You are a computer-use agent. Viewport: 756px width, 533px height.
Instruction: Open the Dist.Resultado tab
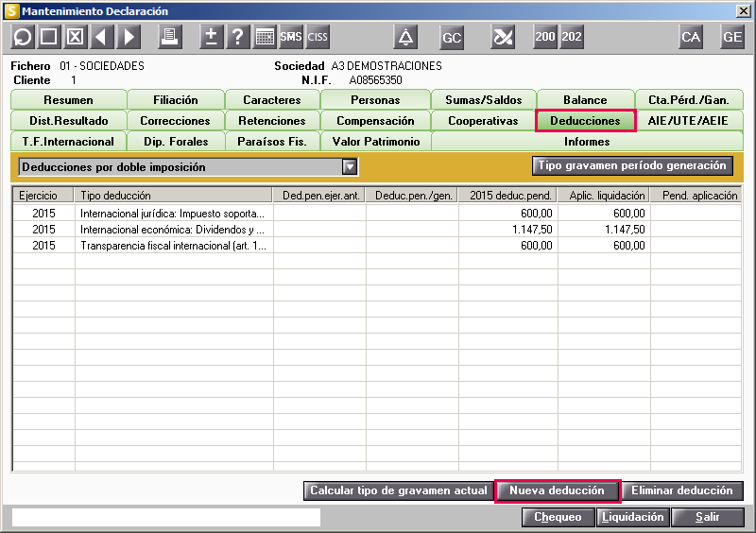68,121
